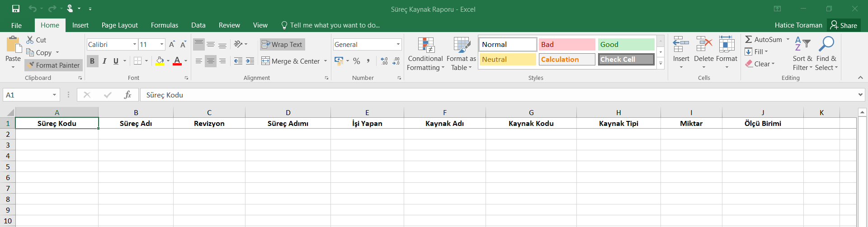Click the Percent Style icon
The height and width of the screenshot is (227, 868).
[357, 61]
